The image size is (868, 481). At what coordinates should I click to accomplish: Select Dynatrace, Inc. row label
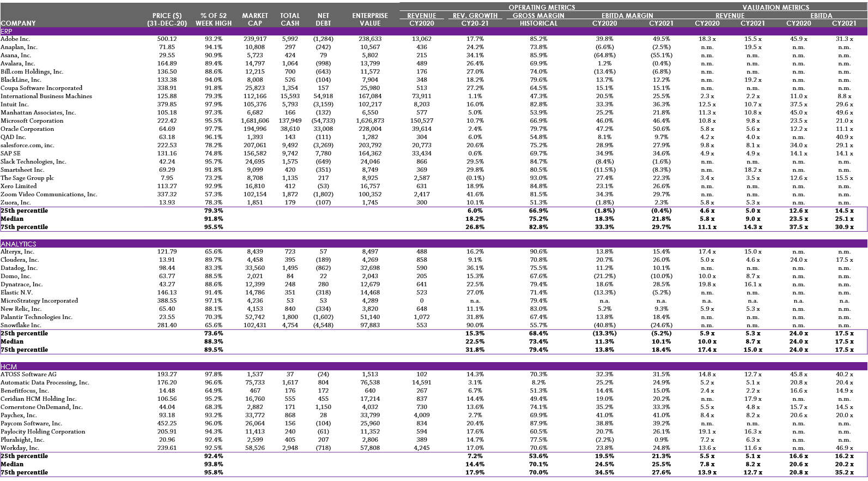coord(22,285)
